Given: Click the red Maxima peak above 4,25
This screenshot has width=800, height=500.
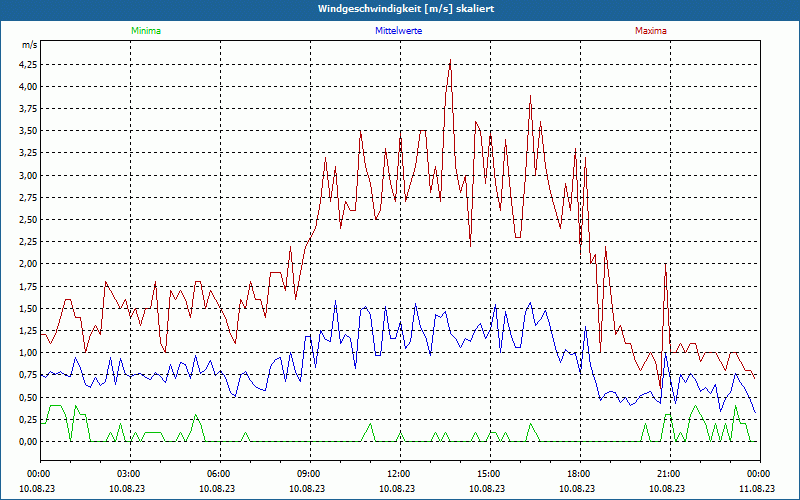Looking at the screenshot, I should [450, 61].
